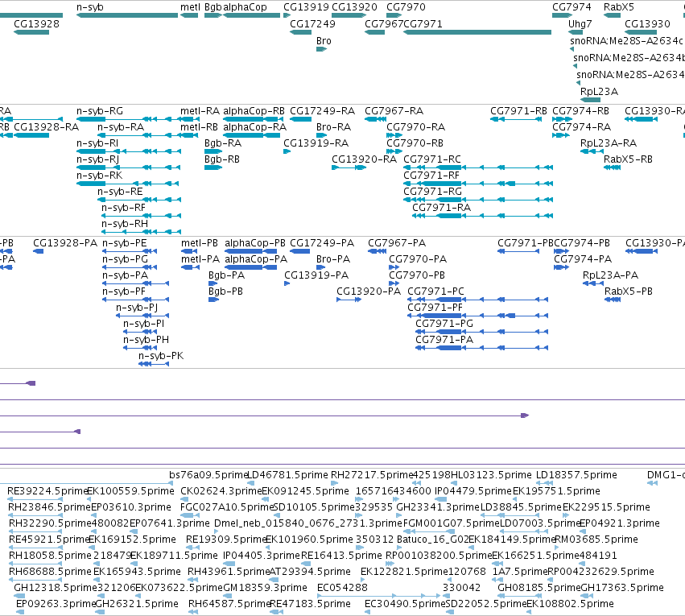
Task: Select transcript CG7967-RA label
Action: click(394, 111)
